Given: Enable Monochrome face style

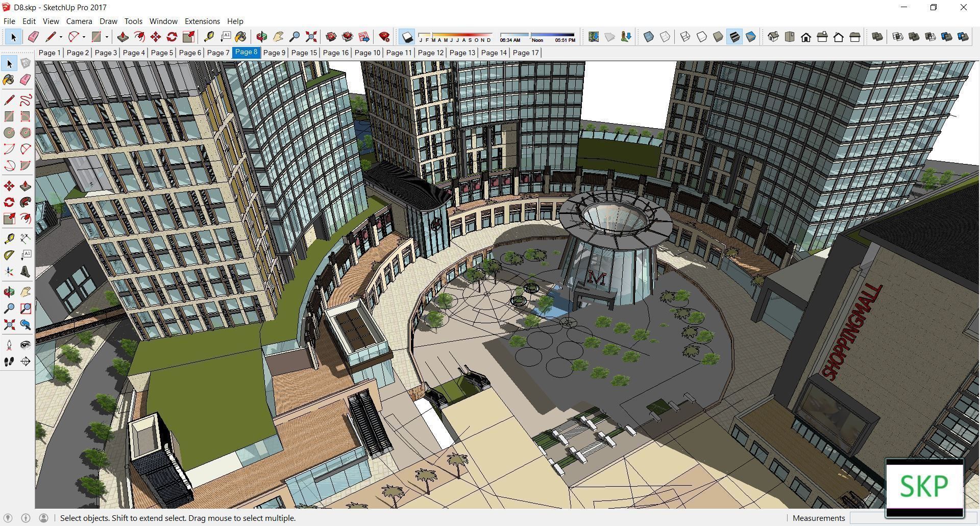Looking at the screenshot, I should (x=751, y=37).
